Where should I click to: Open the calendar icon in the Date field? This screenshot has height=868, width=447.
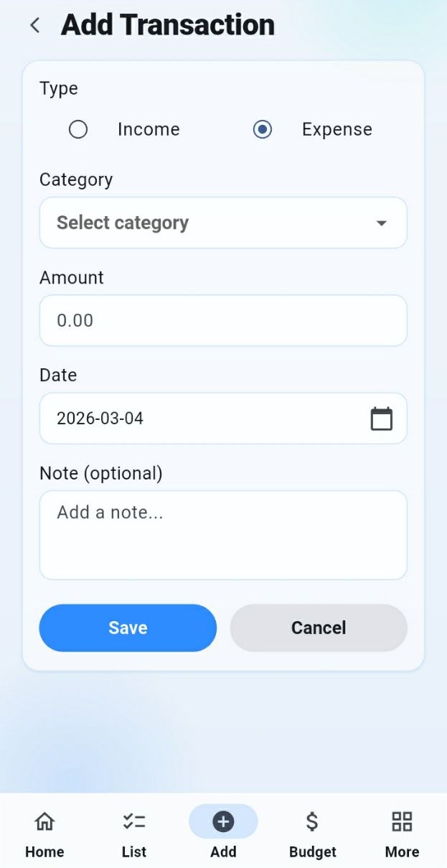coord(381,418)
